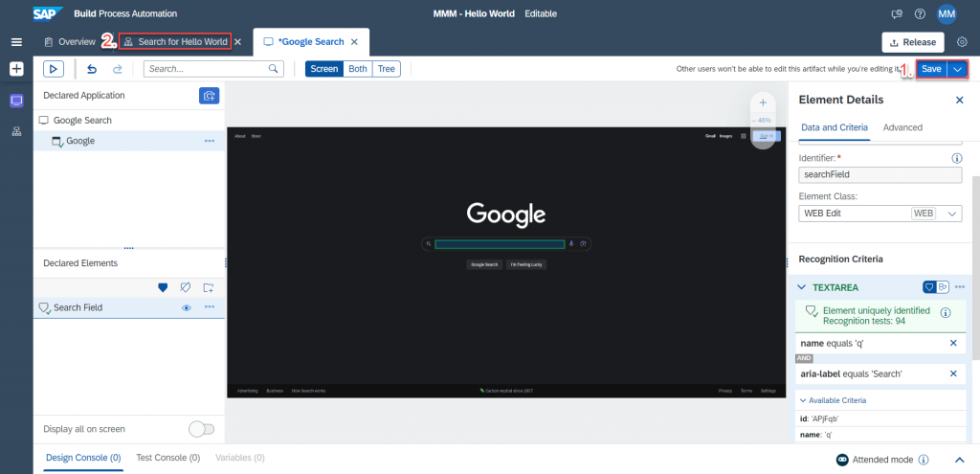This screenshot has width=980, height=474.
Task: Open Google screen more options menu
Action: (210, 141)
